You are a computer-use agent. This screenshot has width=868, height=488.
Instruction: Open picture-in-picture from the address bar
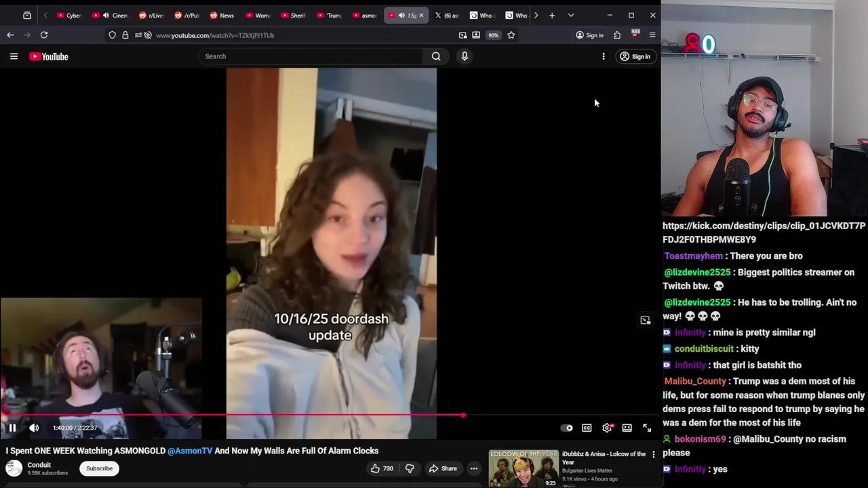tap(462, 35)
